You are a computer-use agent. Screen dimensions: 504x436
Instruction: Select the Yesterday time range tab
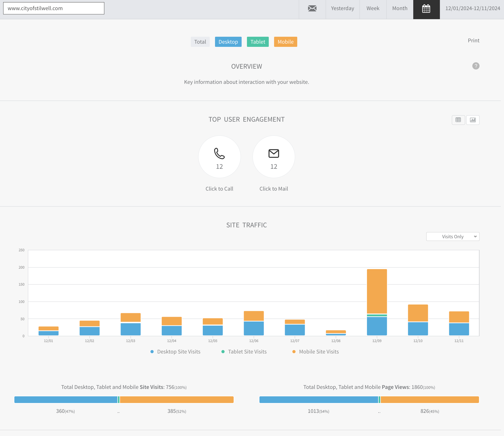(x=342, y=9)
